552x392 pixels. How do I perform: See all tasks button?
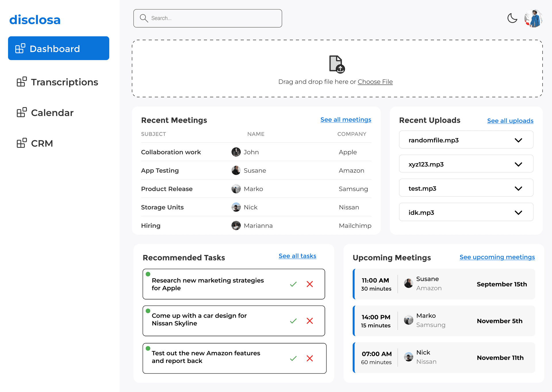click(297, 256)
